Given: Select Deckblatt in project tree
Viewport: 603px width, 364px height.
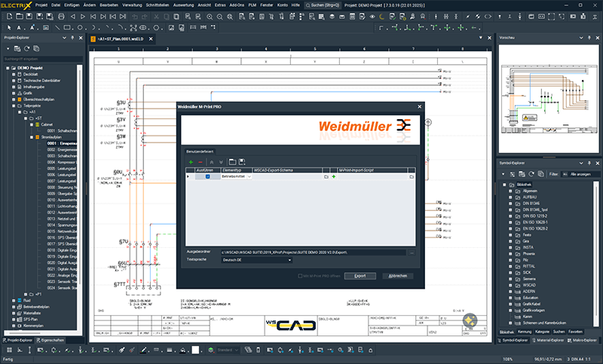Looking at the screenshot, I should (30, 74).
